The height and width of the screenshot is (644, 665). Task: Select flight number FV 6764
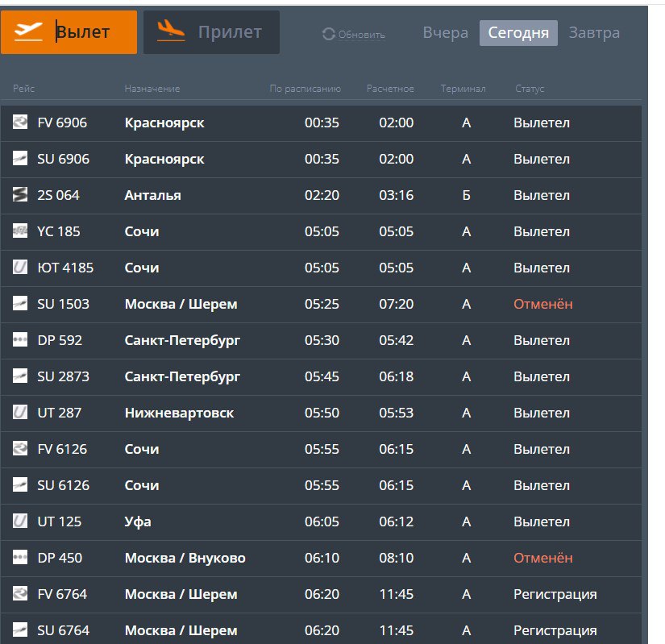(62, 594)
